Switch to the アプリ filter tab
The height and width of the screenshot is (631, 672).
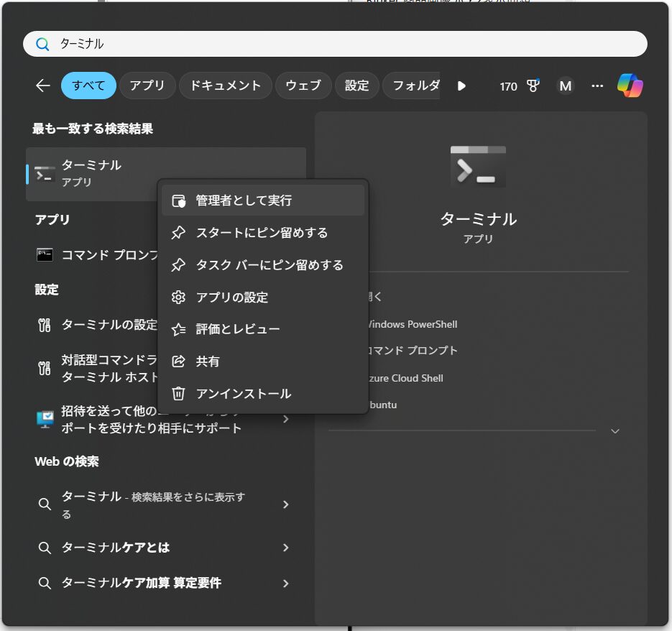(147, 86)
